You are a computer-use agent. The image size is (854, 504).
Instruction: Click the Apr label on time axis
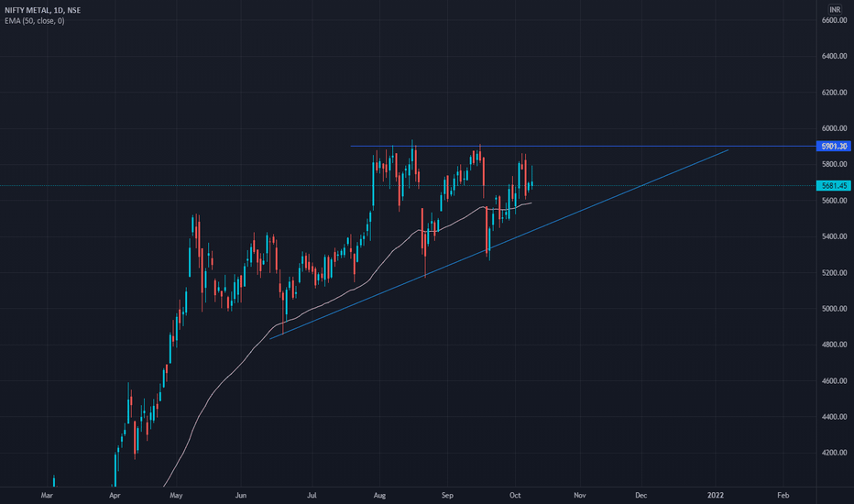pyautogui.click(x=115, y=495)
